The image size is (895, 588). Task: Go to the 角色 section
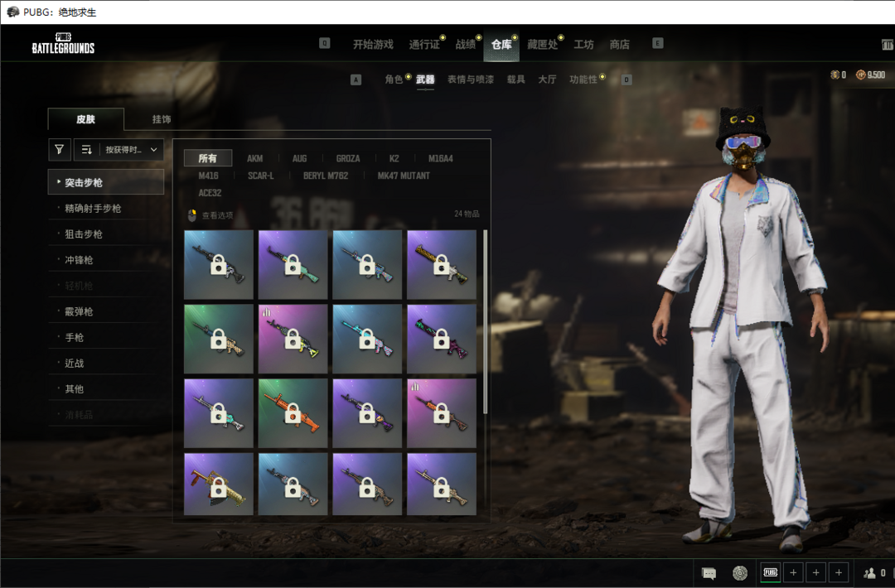pos(394,80)
